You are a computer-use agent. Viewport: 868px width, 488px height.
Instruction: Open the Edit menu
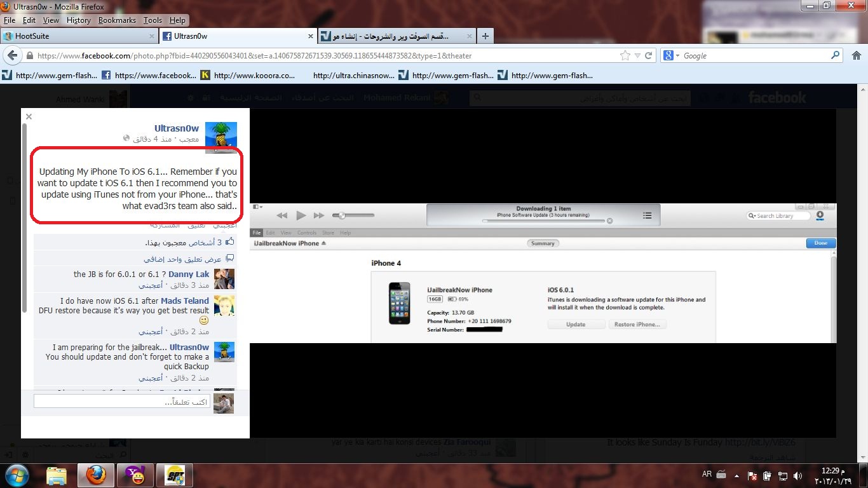(29, 20)
